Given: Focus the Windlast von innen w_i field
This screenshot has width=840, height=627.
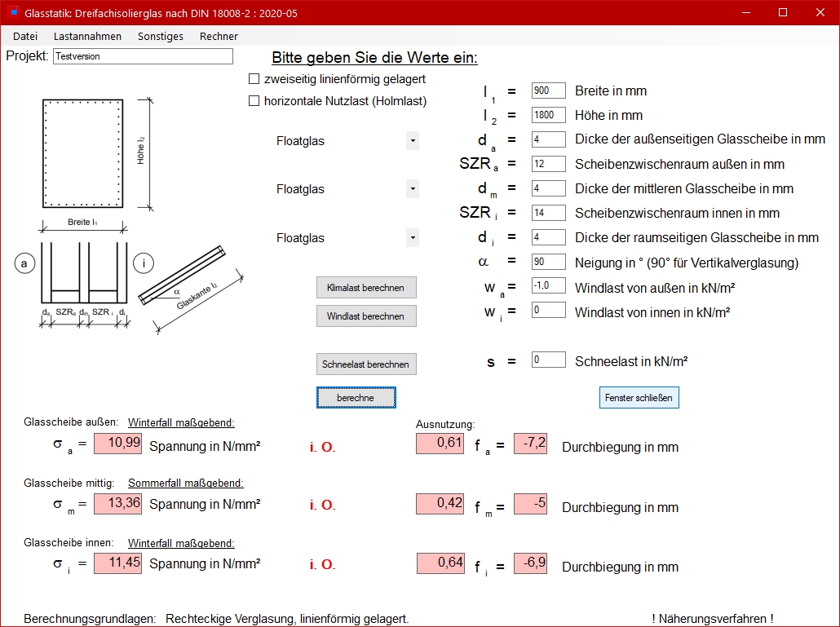Looking at the screenshot, I should click(549, 310).
